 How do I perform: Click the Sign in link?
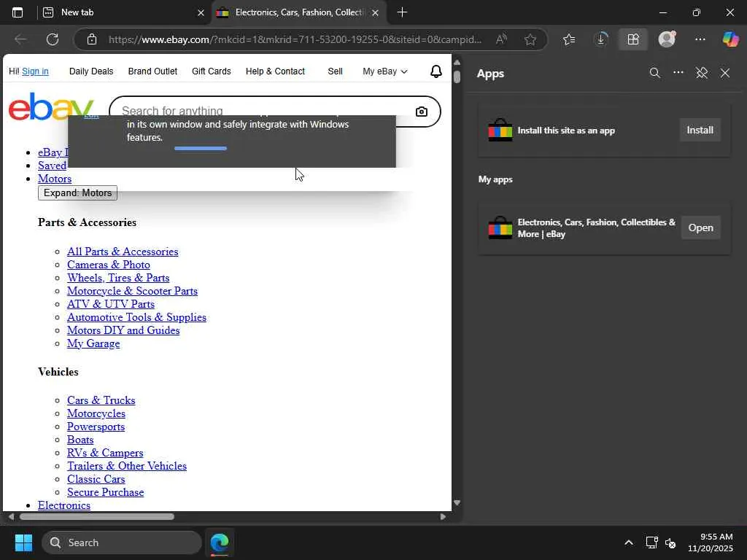[35, 71]
